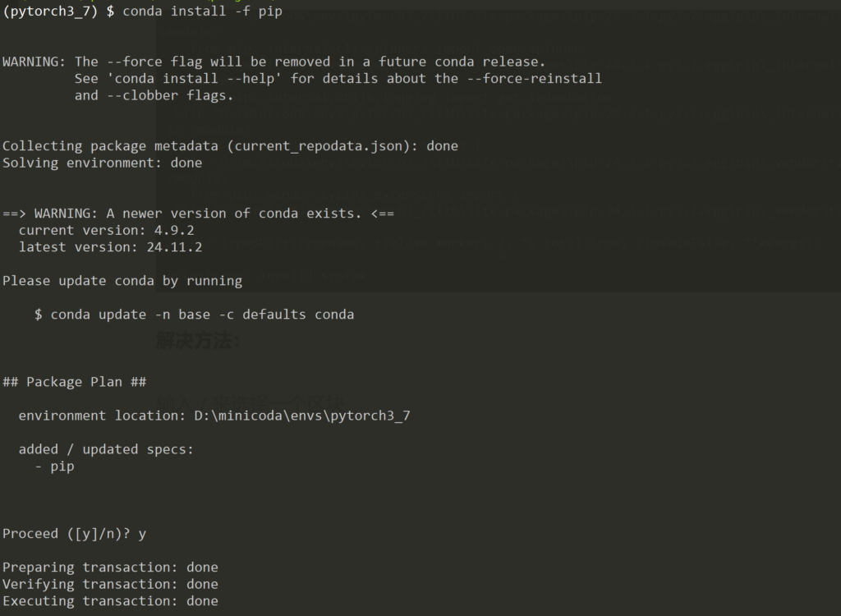Image resolution: width=841 pixels, height=616 pixels.
Task: Click the '## Package Plan ##' header
Action: click(74, 382)
